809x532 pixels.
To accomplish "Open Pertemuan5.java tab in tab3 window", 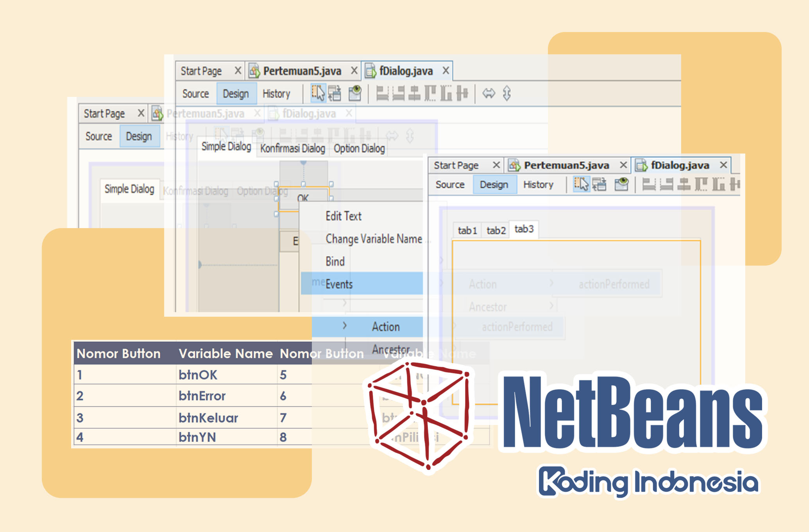I will pos(566,166).
